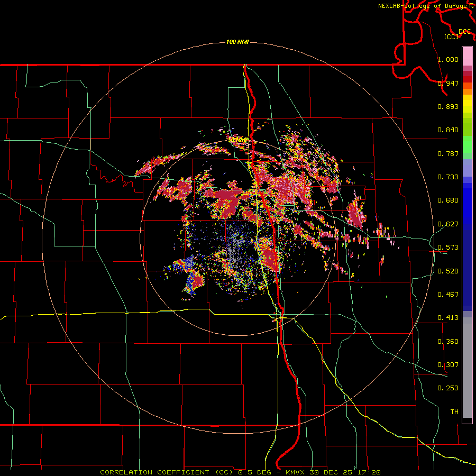Image resolution: width=476 pixels, height=476 pixels.
Task: Click the 100 NMI range ring label
Action: 237,42
